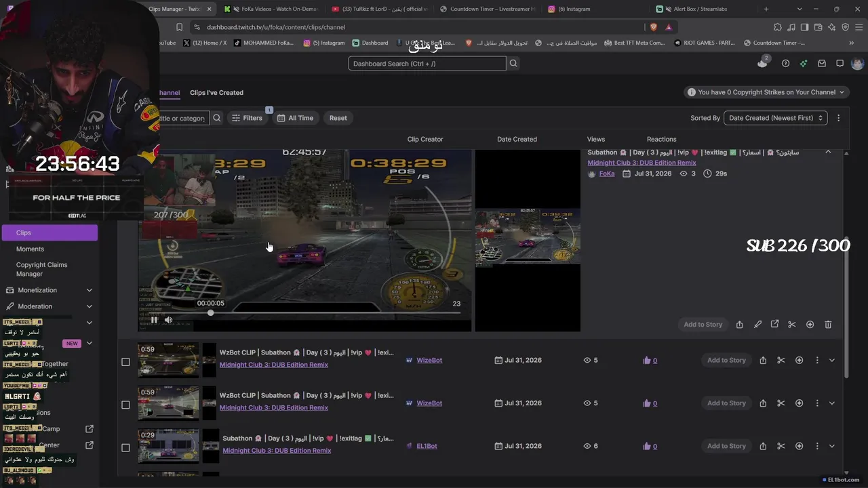Open the help question mark icon
This screenshot has width=868, height=488.
tap(785, 63)
